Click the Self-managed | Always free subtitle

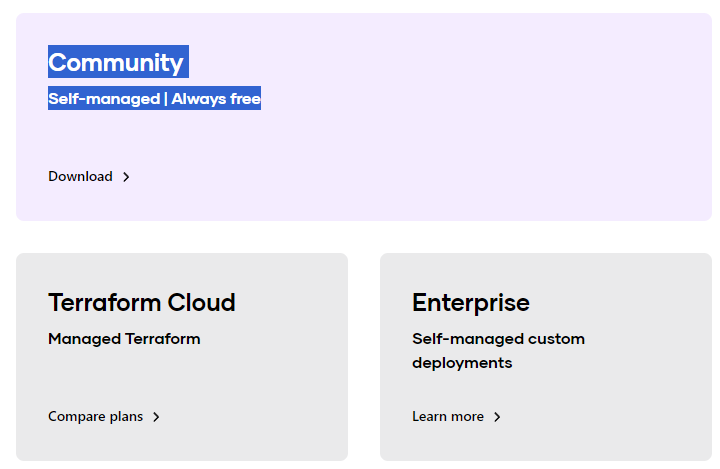tap(154, 98)
